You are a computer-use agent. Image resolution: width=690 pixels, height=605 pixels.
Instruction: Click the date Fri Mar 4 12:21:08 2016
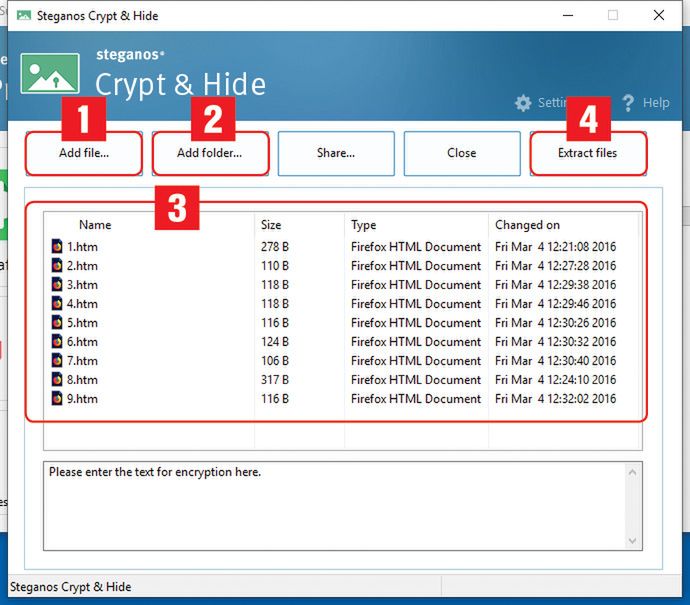tap(555, 247)
